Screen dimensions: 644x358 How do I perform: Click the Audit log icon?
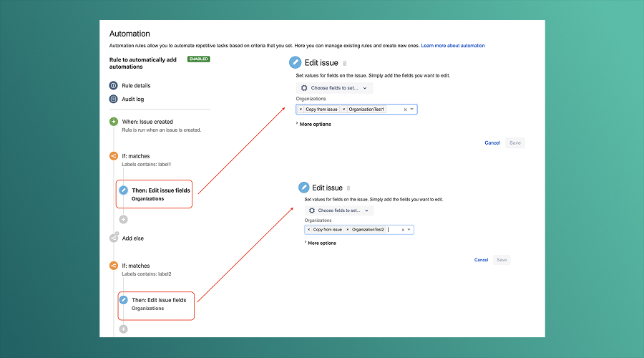113,99
